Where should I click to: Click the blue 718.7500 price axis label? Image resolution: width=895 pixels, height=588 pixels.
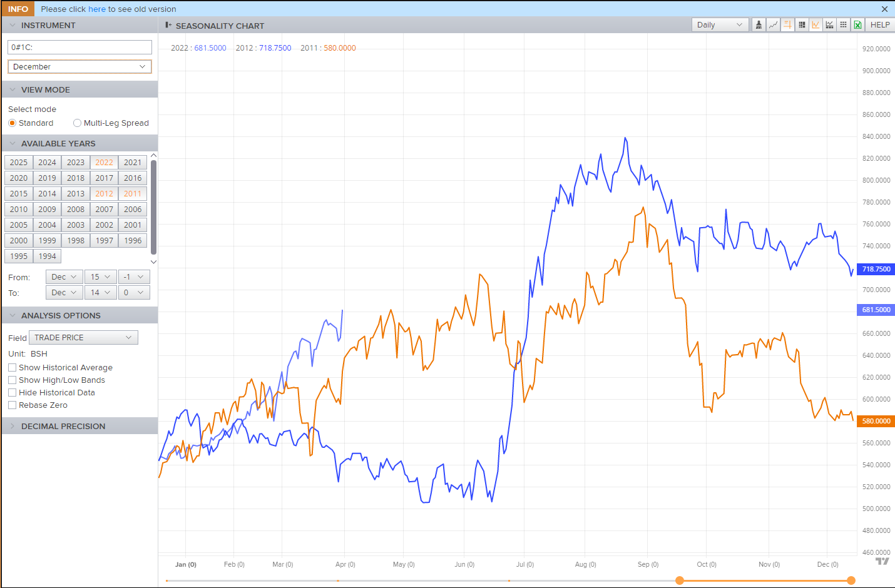click(876, 269)
